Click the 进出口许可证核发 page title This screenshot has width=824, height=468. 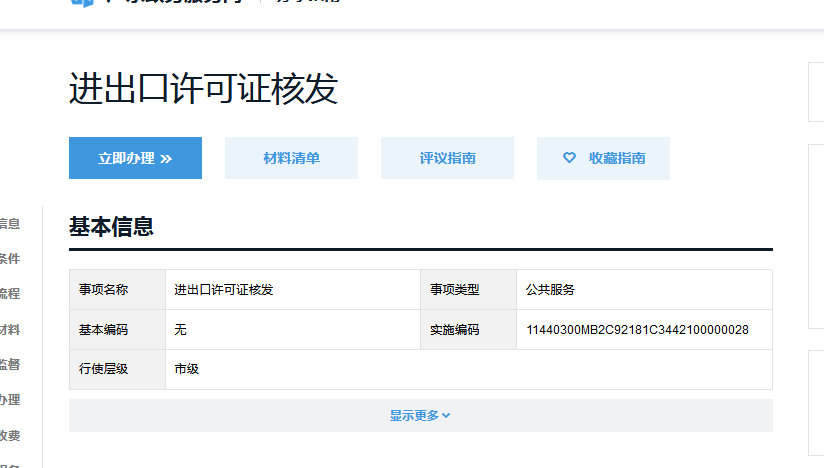[203, 89]
